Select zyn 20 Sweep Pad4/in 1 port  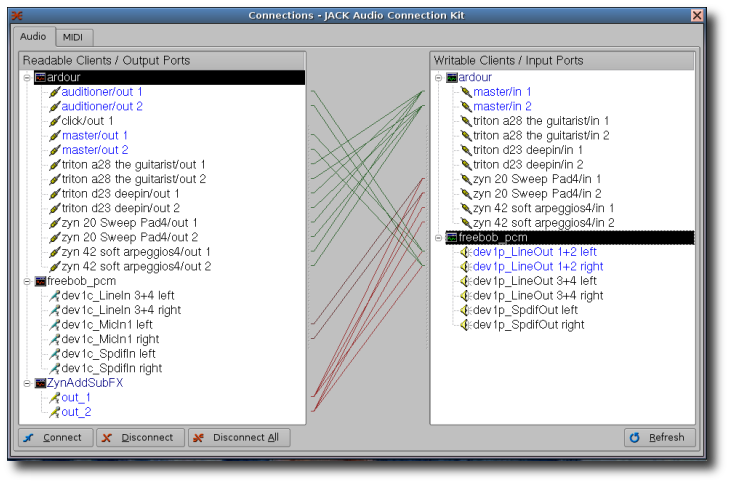[537, 179]
